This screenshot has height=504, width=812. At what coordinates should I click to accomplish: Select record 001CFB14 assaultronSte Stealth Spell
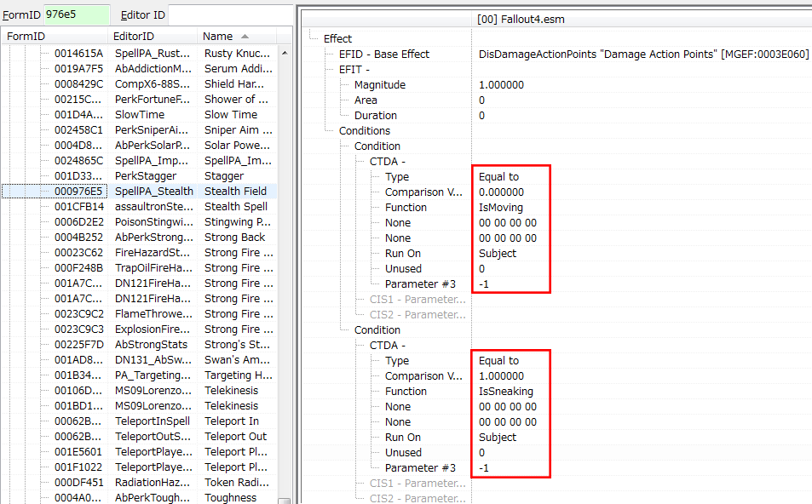(x=139, y=207)
